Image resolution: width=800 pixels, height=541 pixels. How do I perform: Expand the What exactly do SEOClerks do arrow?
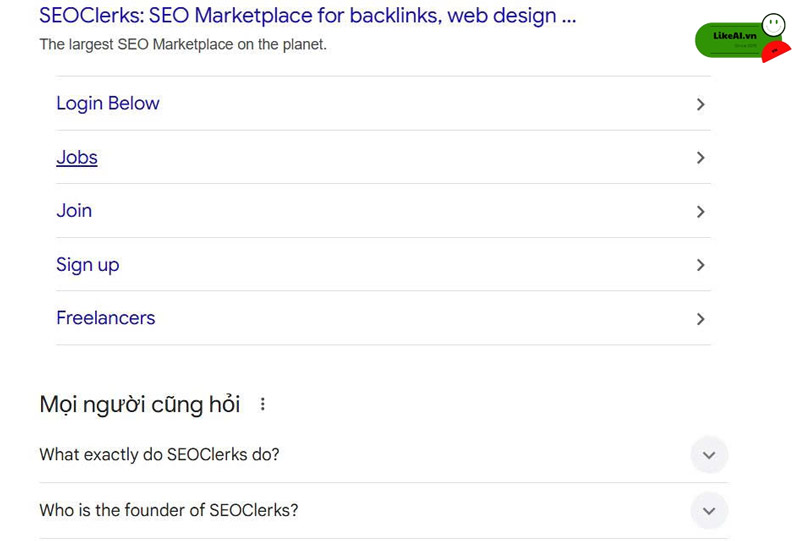[x=709, y=455]
